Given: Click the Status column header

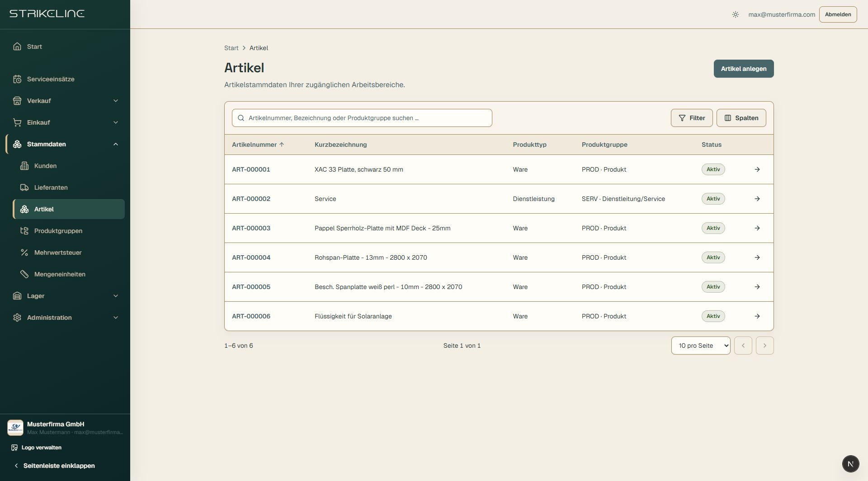Looking at the screenshot, I should [711, 145].
